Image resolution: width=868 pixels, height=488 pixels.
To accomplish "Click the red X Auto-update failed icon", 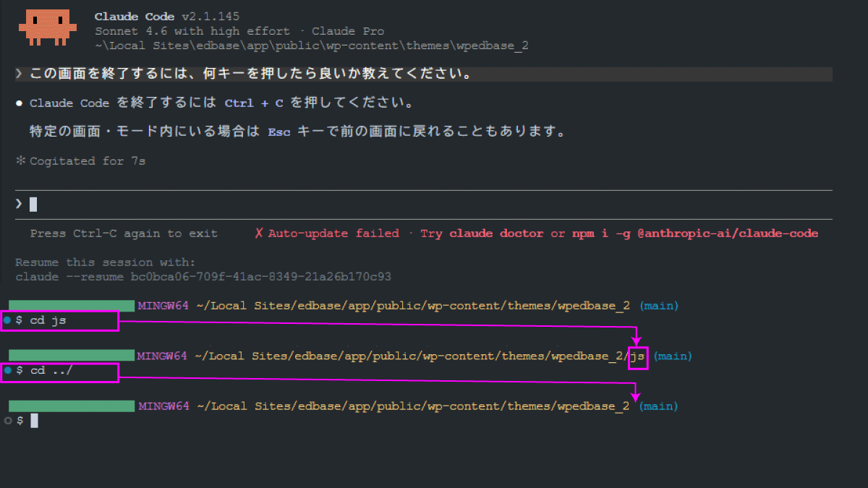I will [x=258, y=234].
